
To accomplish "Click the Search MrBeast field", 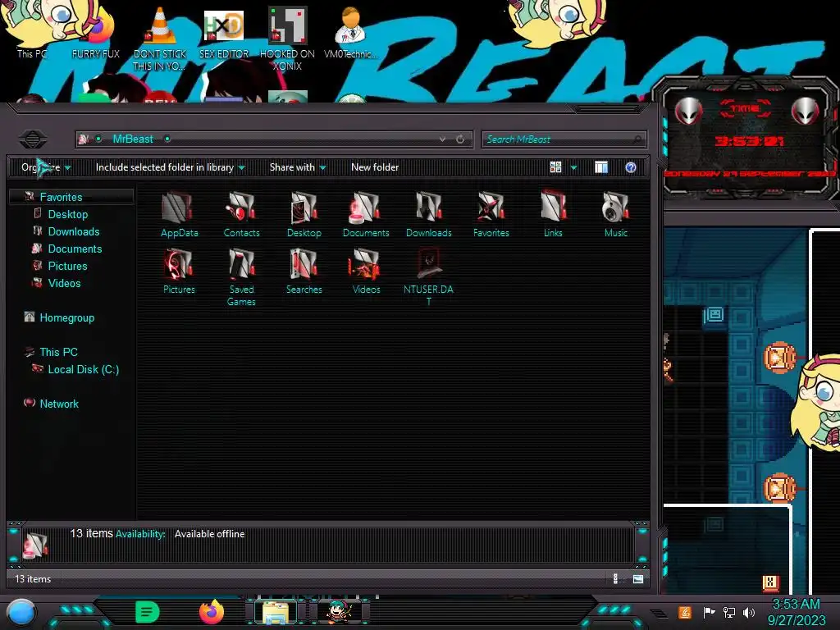I will tap(564, 139).
